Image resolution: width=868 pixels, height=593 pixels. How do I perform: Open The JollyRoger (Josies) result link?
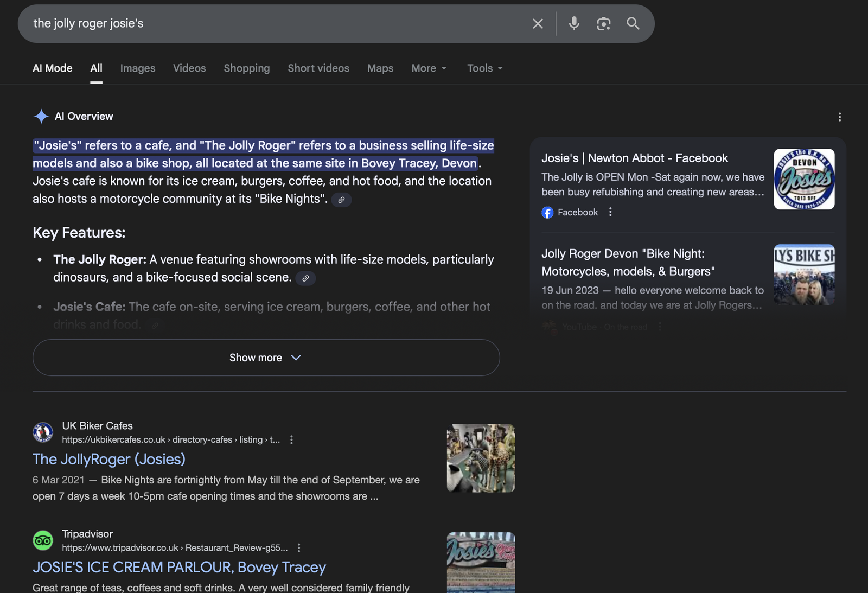109,459
